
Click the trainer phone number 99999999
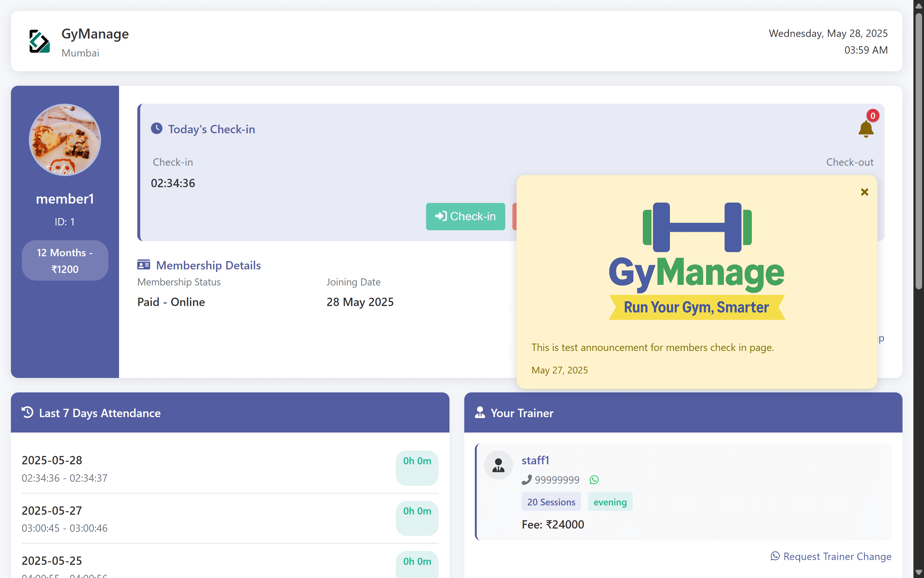pyautogui.click(x=557, y=479)
